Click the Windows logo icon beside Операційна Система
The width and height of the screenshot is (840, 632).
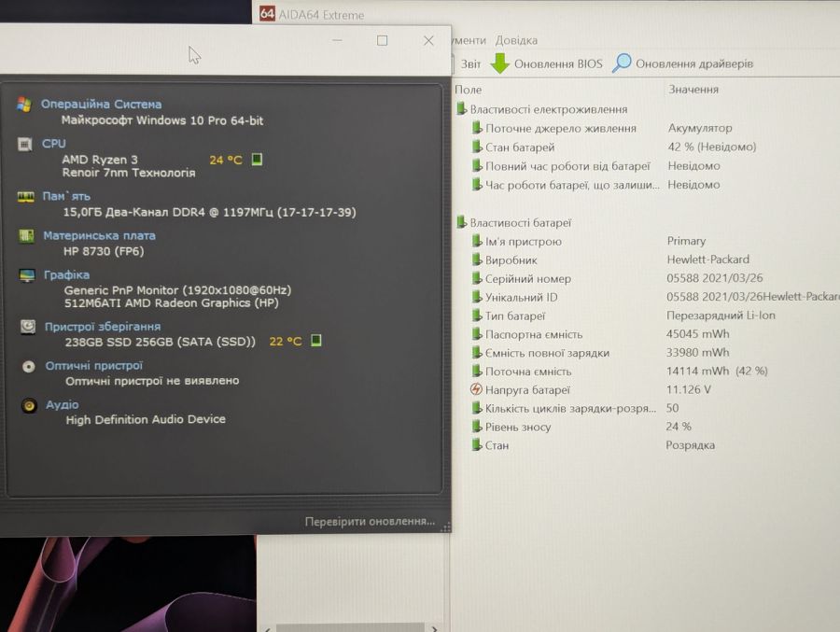(x=23, y=104)
